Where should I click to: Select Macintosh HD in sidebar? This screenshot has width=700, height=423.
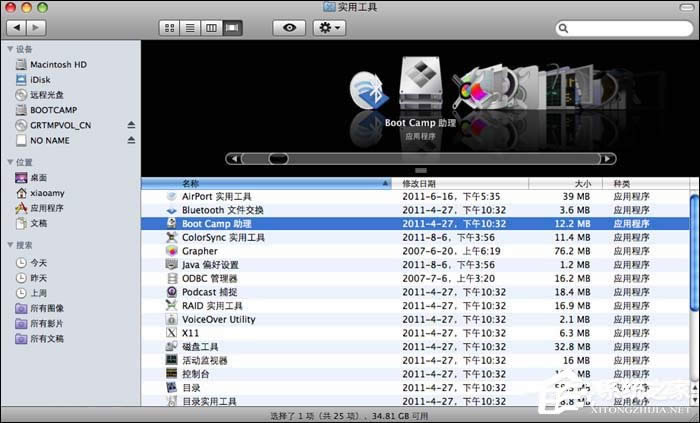click(x=50, y=64)
